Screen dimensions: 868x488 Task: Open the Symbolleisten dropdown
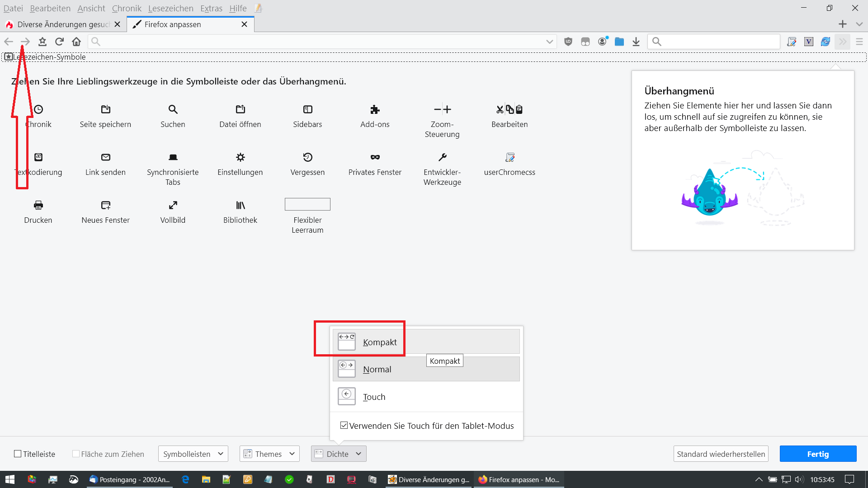(x=193, y=454)
